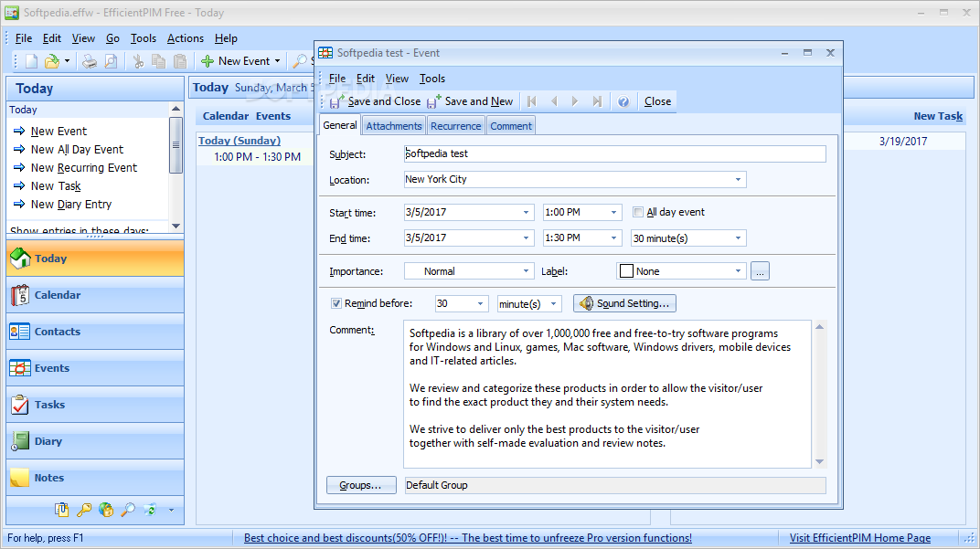Screen dimensions: 980x549
Task: Expand the New Event button arrow
Action: [278, 60]
